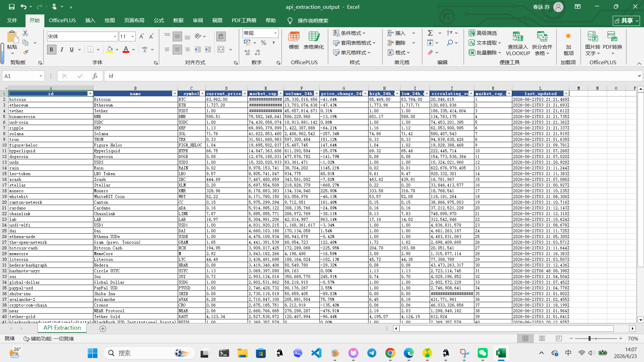Viewport: 644px width, 362px height.
Task: Click the Cut scissors icon
Action: [x=25, y=33]
